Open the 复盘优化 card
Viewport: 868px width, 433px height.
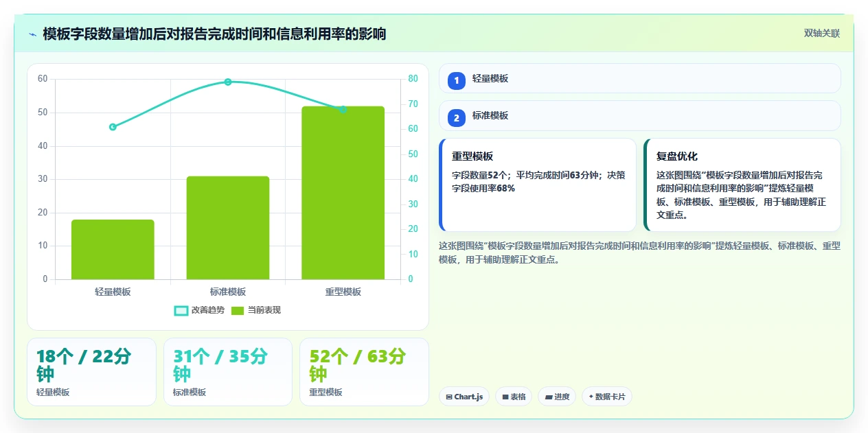click(742, 185)
